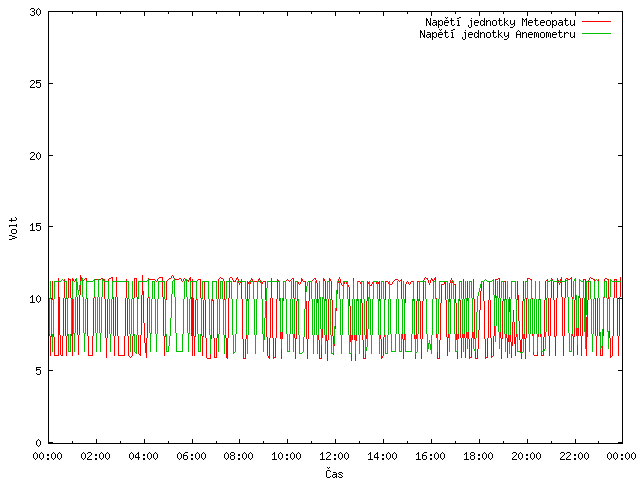Click the green legend line sample

[x=596, y=33]
